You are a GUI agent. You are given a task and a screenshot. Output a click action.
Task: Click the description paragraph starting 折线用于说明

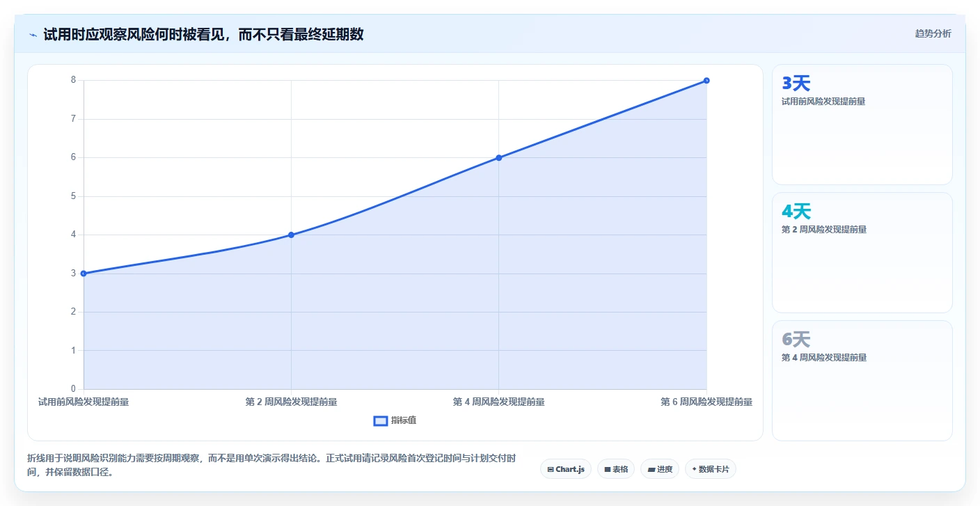tap(271, 465)
